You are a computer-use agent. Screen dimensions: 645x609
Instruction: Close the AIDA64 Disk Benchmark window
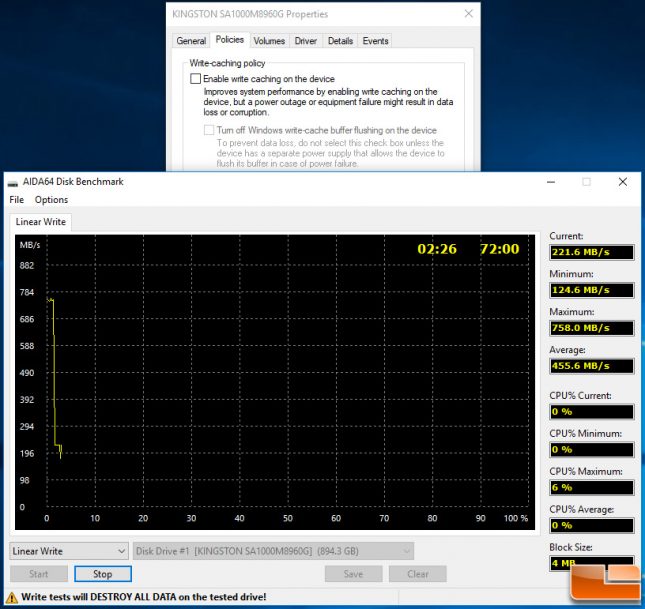(x=623, y=182)
